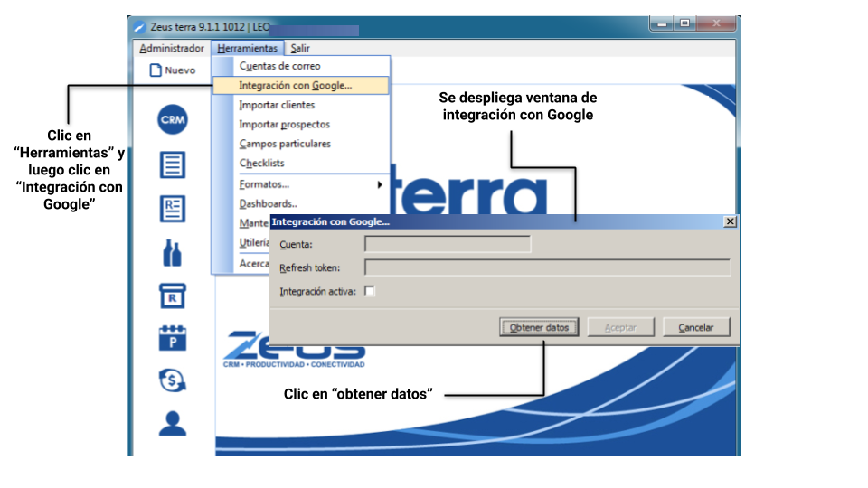868x488 pixels.
Task: Click the R archive box sidebar icon
Action: click(x=173, y=296)
